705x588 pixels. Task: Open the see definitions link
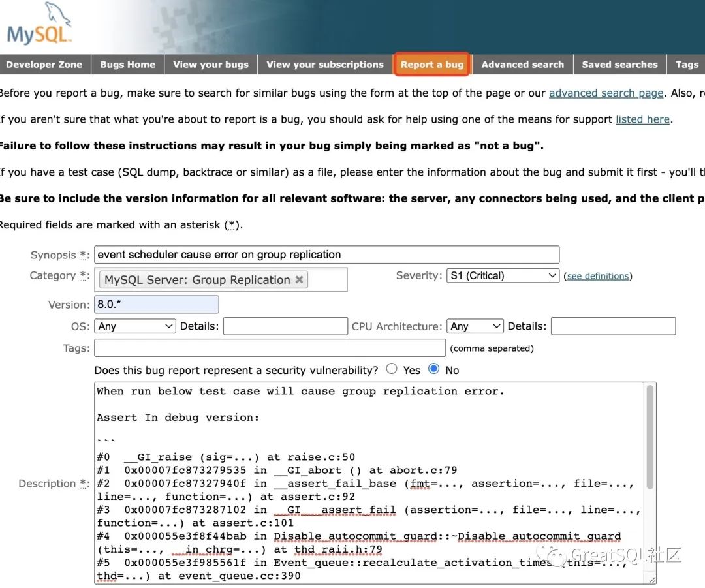pos(597,276)
